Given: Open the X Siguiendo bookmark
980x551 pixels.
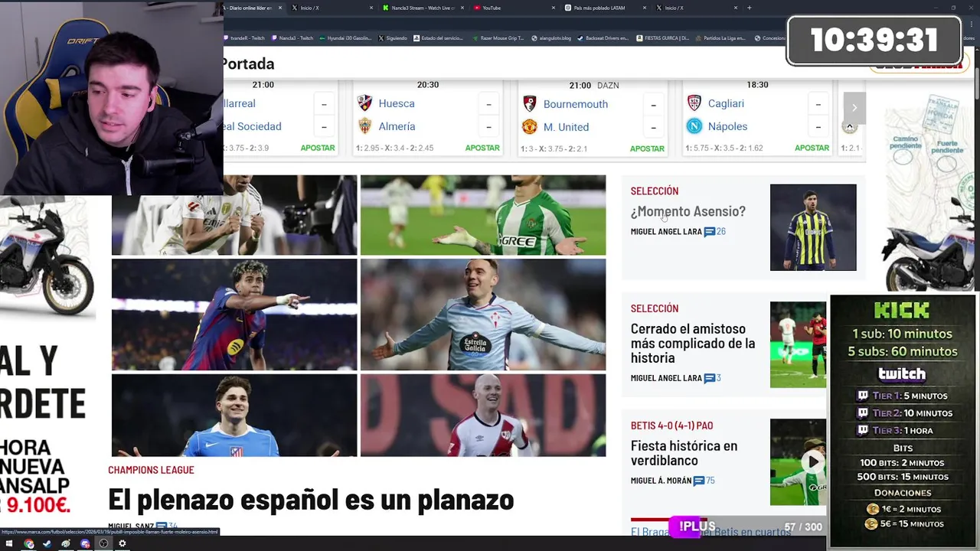Looking at the screenshot, I should [394, 37].
